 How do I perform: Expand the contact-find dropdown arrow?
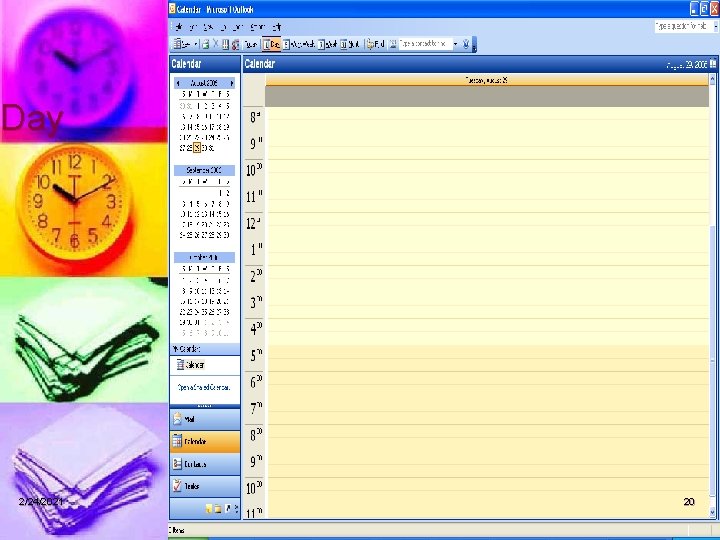click(x=456, y=44)
